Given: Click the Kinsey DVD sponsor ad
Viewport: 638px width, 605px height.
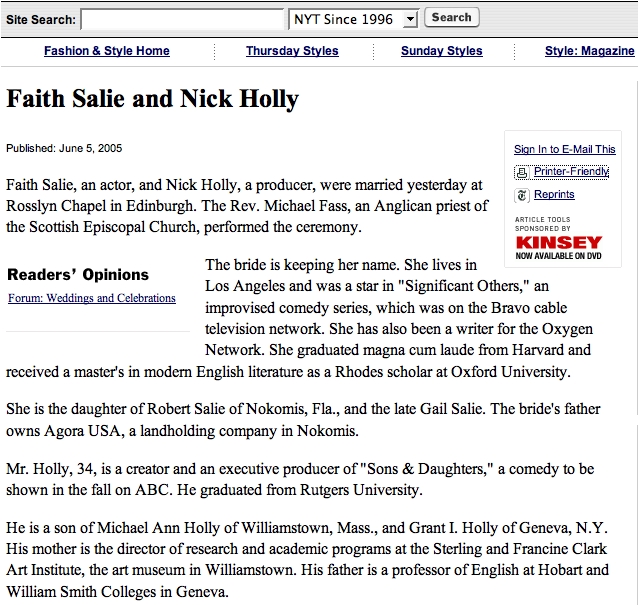Looking at the screenshot, I should 559,247.
